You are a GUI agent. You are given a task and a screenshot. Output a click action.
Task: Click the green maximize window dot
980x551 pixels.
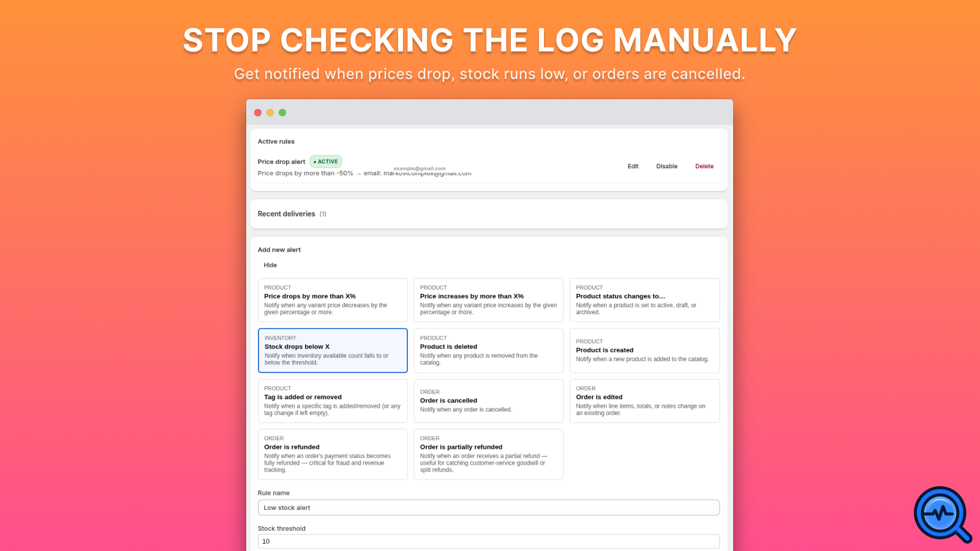(x=282, y=113)
